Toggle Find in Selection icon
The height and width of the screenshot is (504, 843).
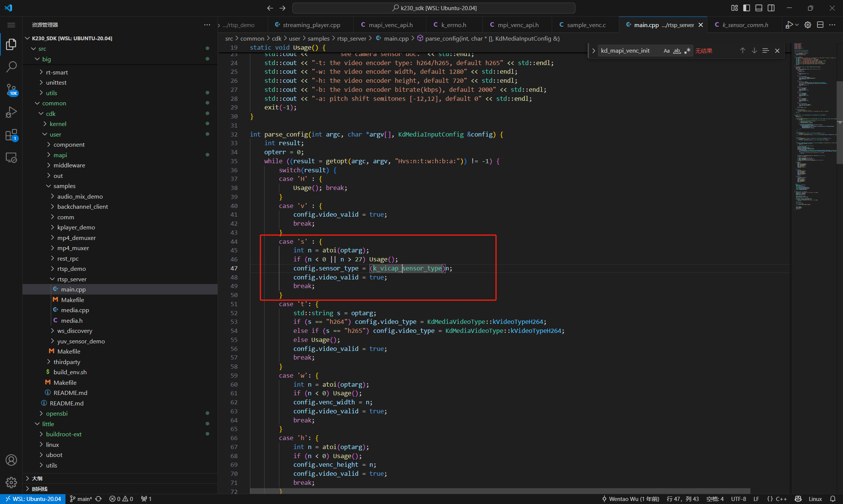coord(765,51)
